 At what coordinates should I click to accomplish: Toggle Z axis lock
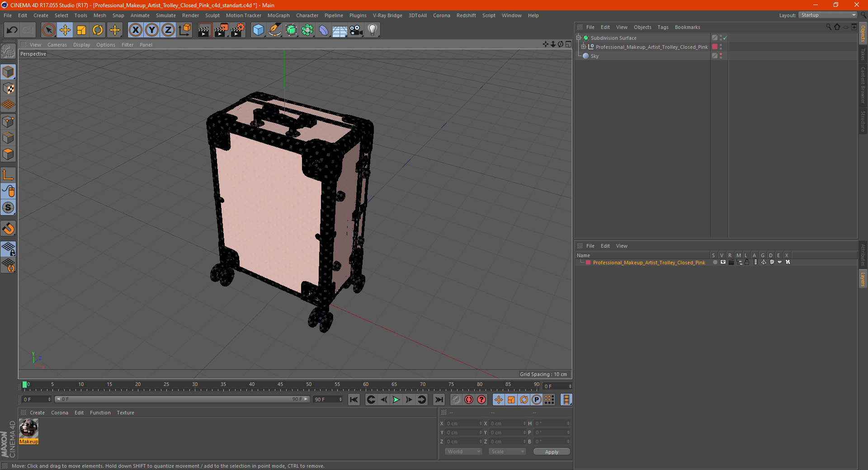click(168, 30)
